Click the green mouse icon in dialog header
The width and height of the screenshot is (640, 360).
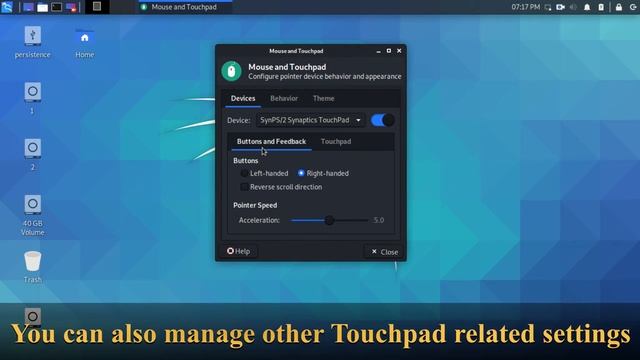(x=231, y=71)
